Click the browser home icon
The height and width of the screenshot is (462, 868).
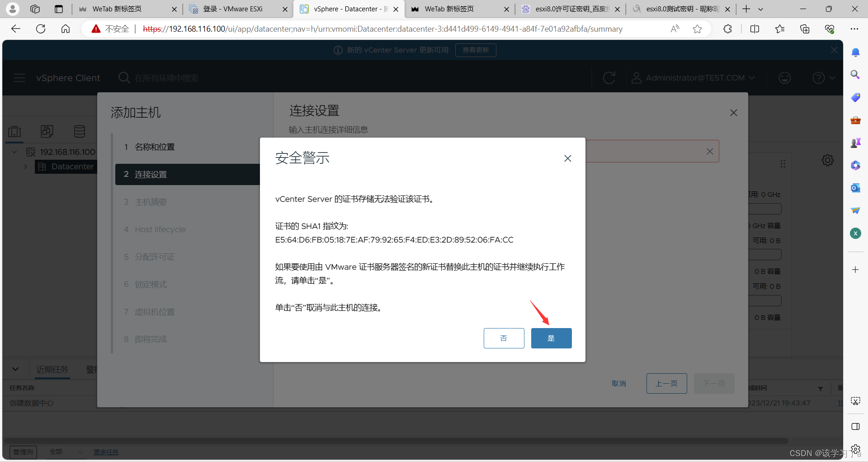pos(66,29)
